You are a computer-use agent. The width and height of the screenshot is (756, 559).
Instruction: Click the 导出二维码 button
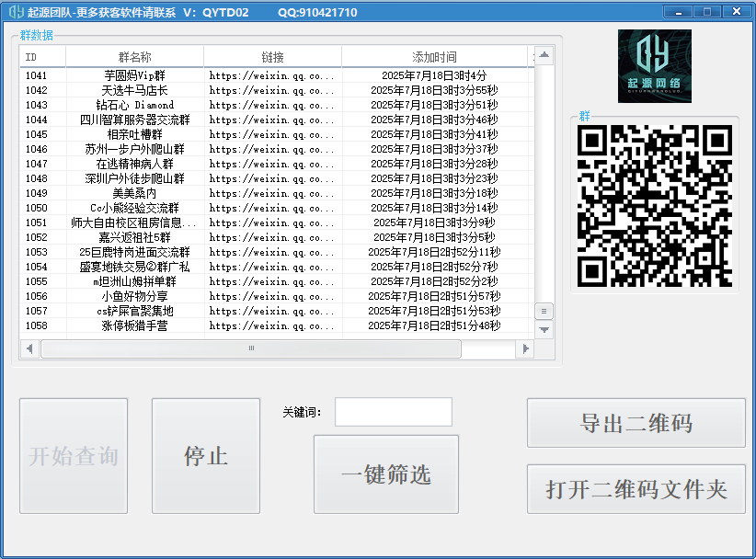coord(636,423)
